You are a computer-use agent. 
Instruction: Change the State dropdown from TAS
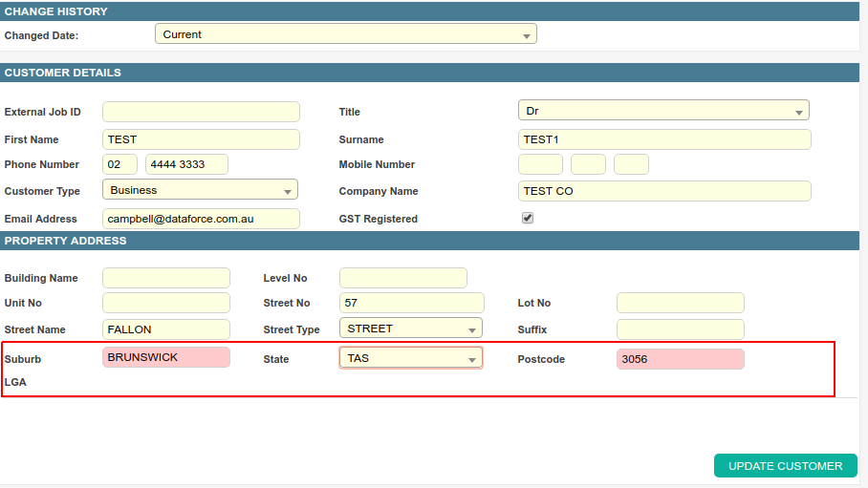[x=411, y=358]
